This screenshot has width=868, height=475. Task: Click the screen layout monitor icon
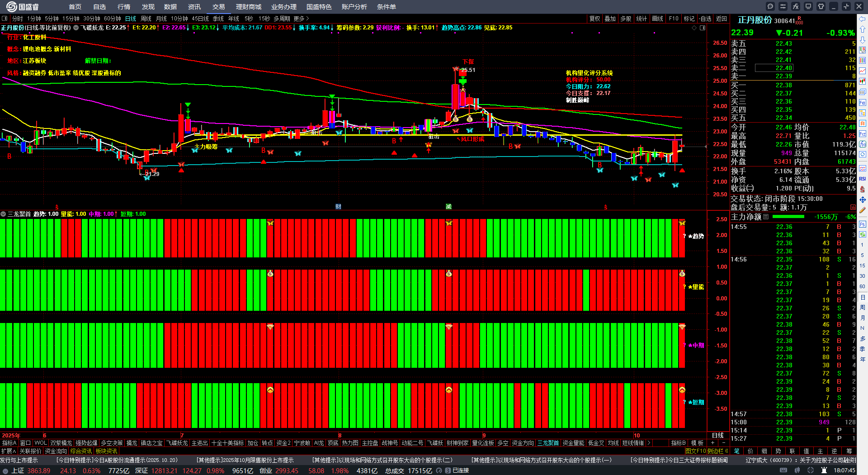808,6
